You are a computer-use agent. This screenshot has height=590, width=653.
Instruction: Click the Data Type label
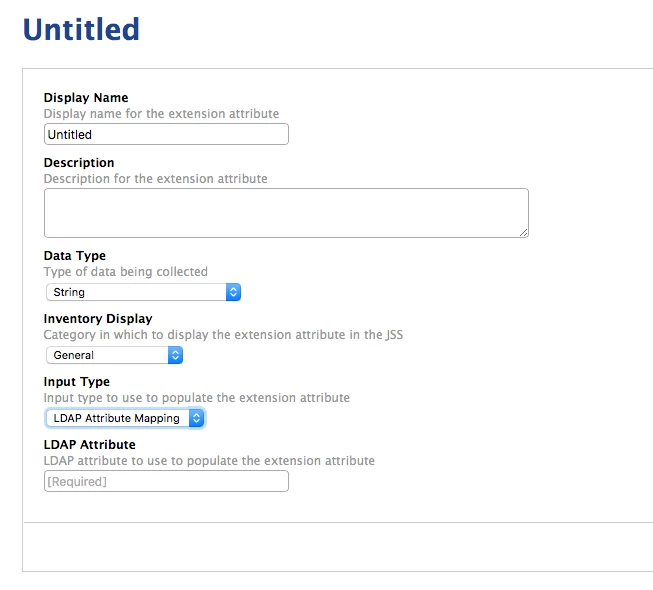(x=75, y=255)
